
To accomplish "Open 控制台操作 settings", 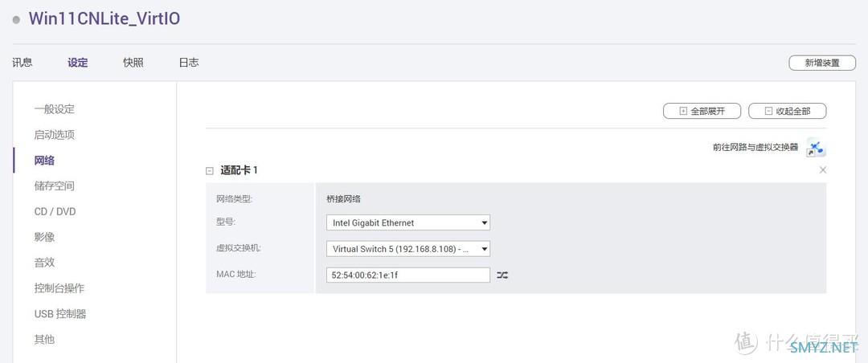I will [x=59, y=288].
